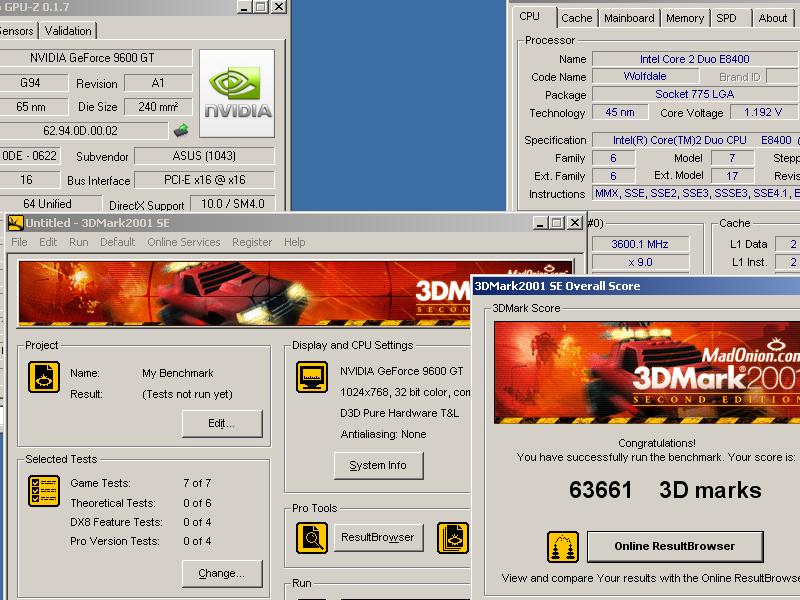Open the Register menu in 3DMark2001 SE

click(252, 242)
